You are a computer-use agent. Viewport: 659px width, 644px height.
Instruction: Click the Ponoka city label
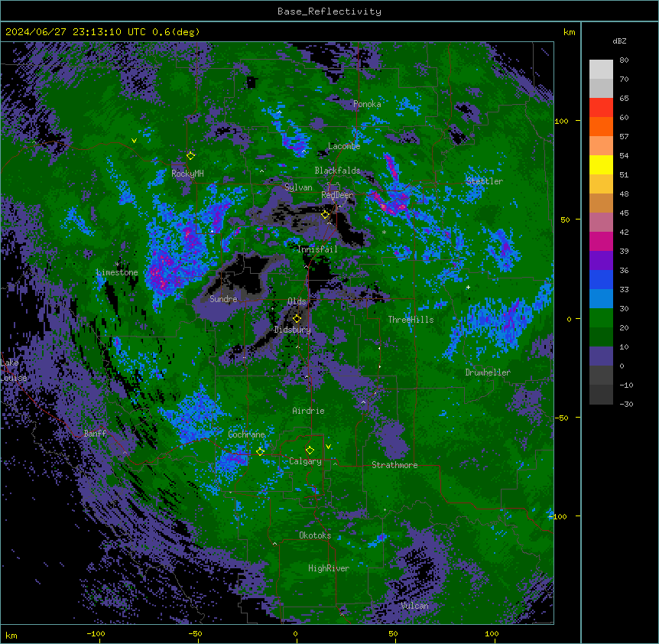(x=367, y=104)
